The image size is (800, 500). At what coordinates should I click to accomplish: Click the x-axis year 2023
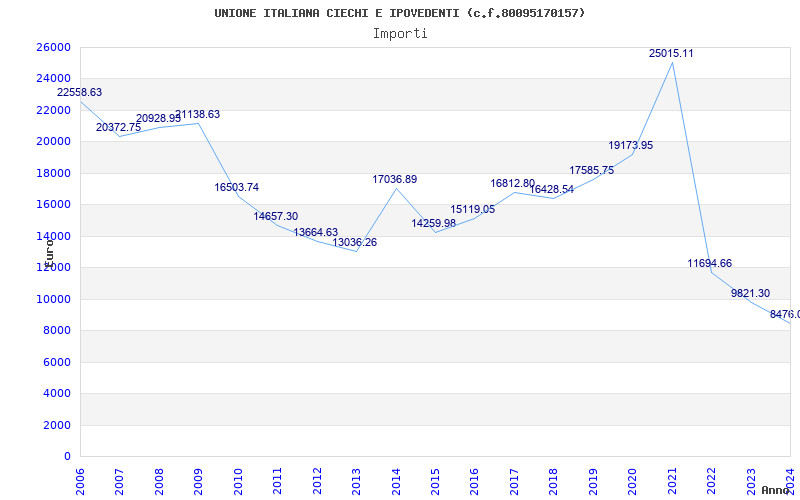[x=751, y=482]
